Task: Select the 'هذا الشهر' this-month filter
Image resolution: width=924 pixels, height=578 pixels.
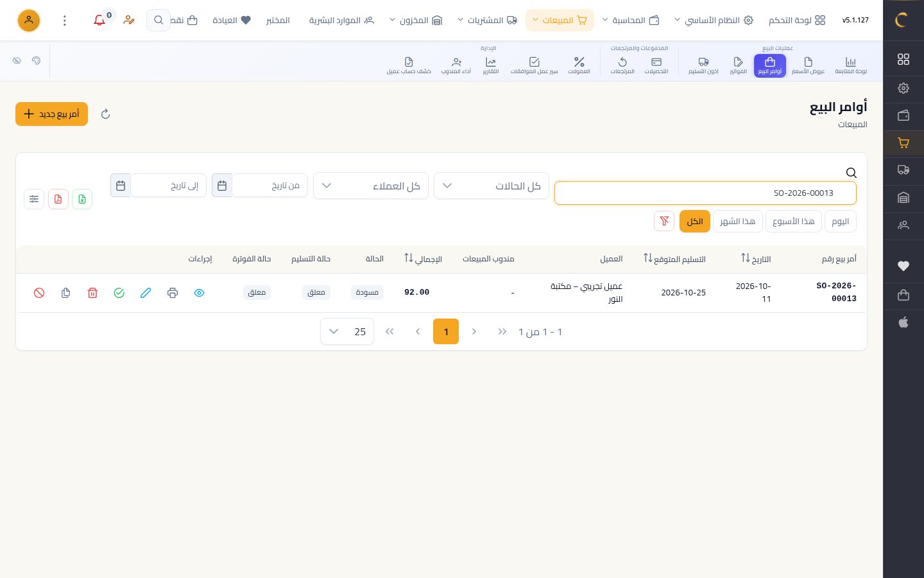Action: (x=737, y=221)
